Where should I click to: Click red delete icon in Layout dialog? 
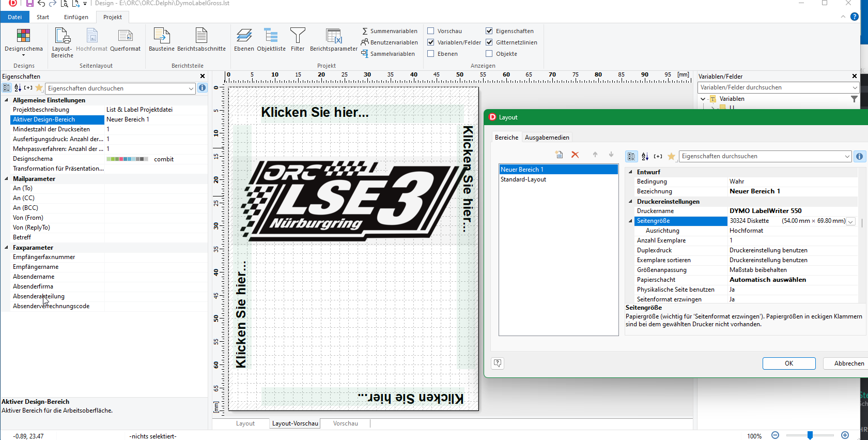[x=575, y=155]
